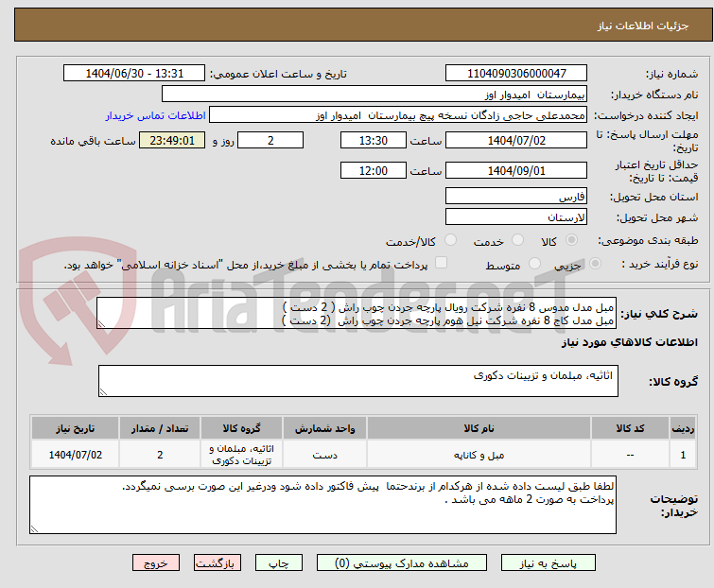Select the کالا/خدمت radio button
The image size is (714, 588).
coord(450,240)
